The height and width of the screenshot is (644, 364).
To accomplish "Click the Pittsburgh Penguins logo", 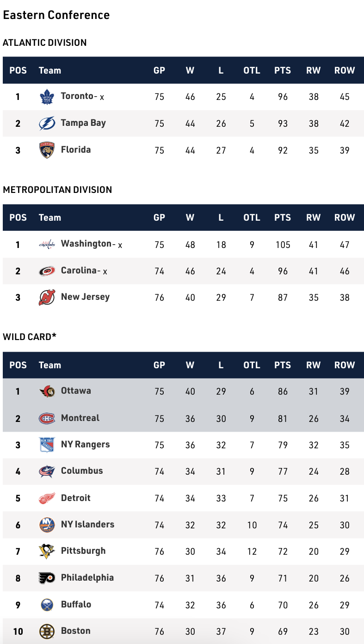I will tap(47, 551).
